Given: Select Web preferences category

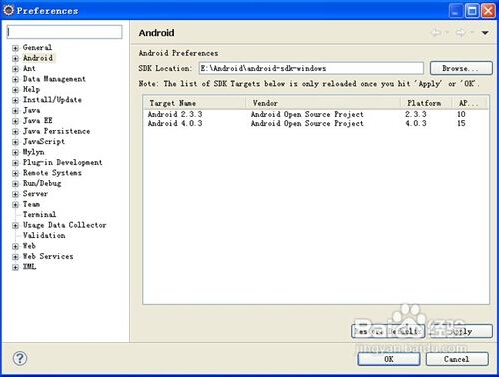Looking at the screenshot, I should click(29, 246).
